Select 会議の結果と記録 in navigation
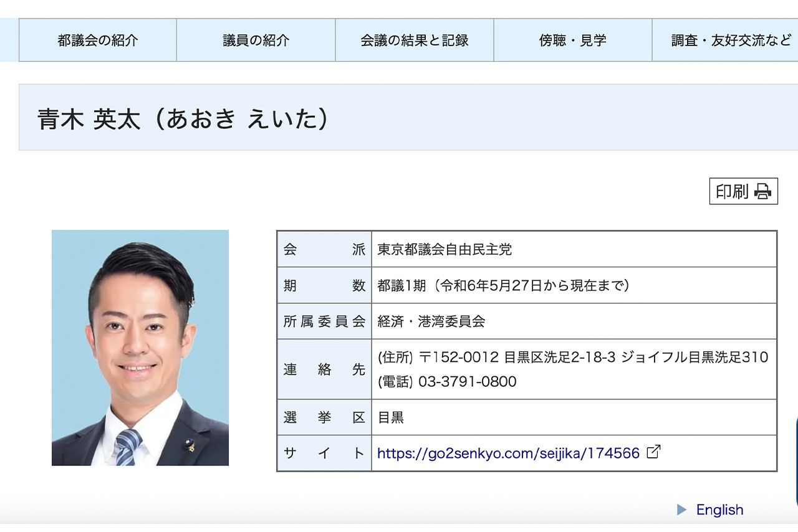The image size is (798, 532). (415, 40)
